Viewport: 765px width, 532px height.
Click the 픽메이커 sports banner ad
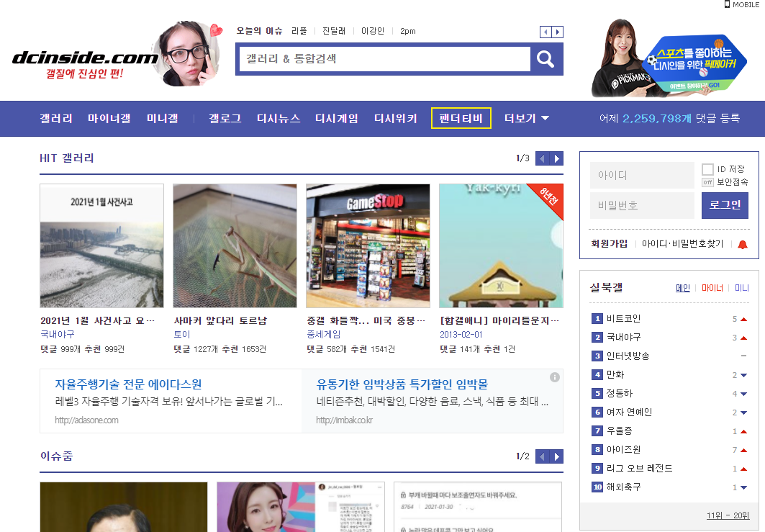tap(670, 58)
